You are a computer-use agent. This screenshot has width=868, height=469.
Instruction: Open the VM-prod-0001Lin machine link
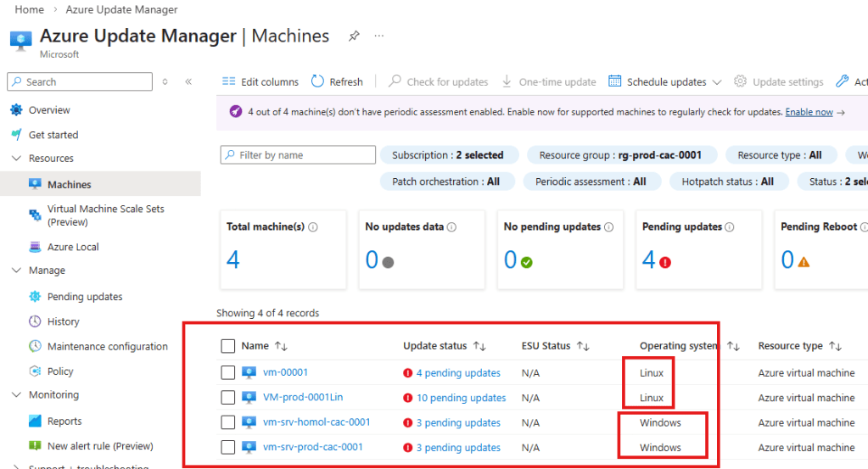303,397
